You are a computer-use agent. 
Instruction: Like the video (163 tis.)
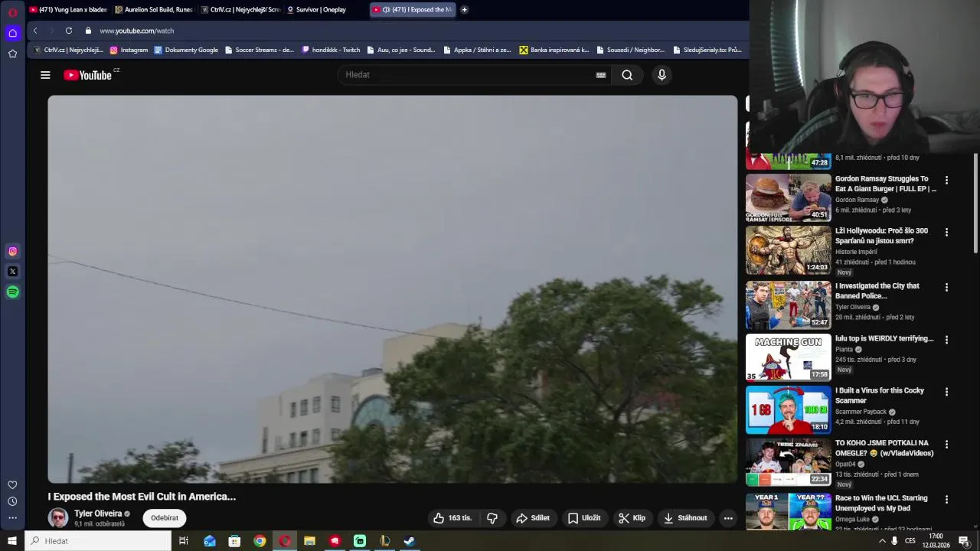(452, 518)
